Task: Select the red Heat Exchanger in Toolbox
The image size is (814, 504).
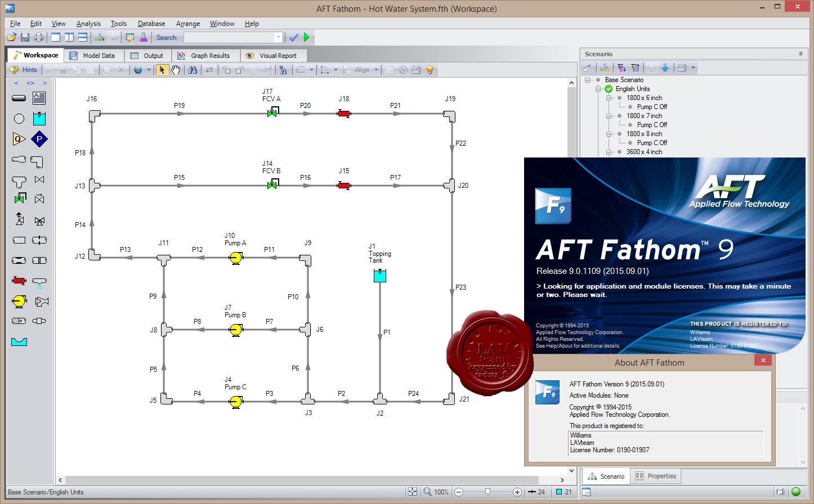Action: pos(19,280)
